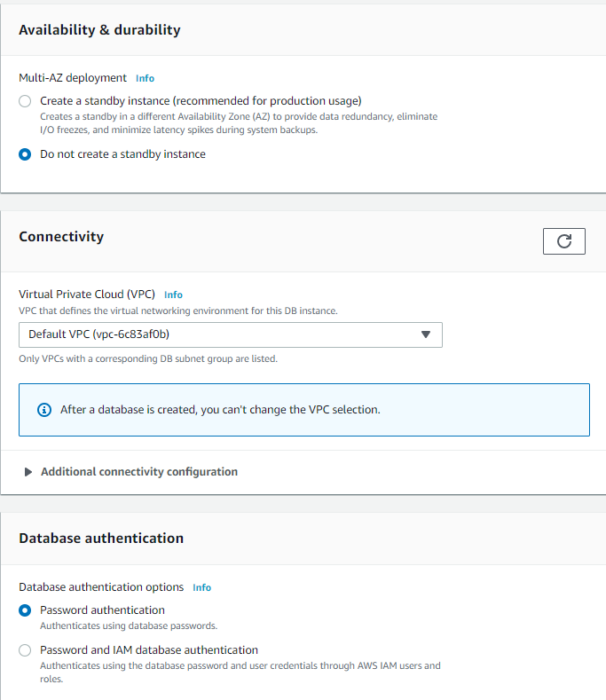Open Info link for Database authentication options
Image resolution: width=606 pixels, height=700 pixels.
201,587
